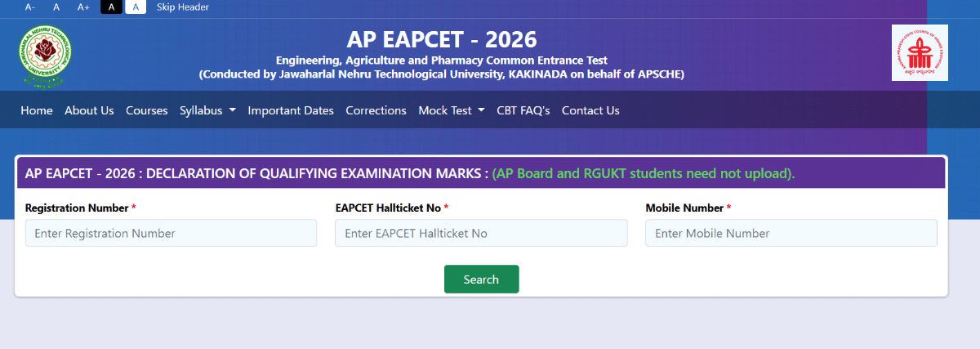Go to the Home page

click(x=37, y=110)
